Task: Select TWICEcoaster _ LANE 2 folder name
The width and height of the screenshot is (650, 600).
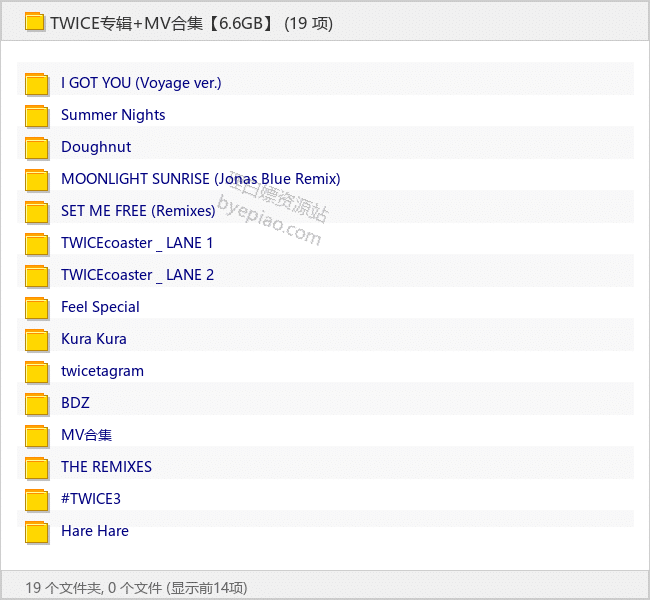Action: 137,275
